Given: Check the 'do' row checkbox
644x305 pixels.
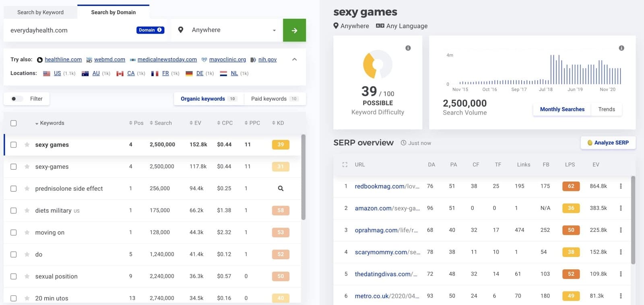Looking at the screenshot, I should 14,254.
